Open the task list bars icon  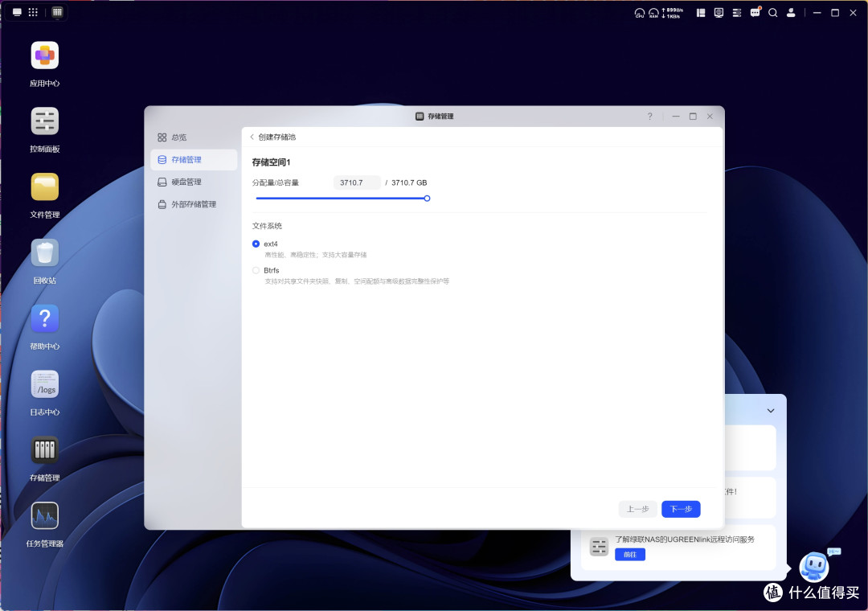(737, 13)
